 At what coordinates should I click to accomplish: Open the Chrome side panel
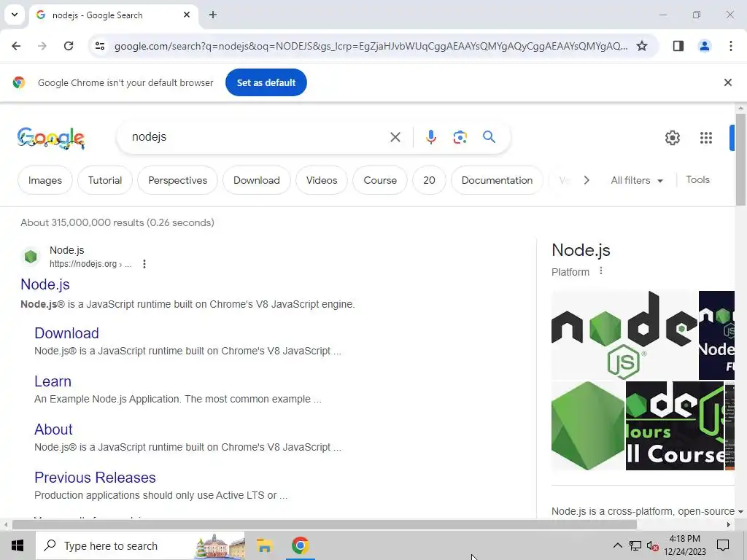(678, 46)
